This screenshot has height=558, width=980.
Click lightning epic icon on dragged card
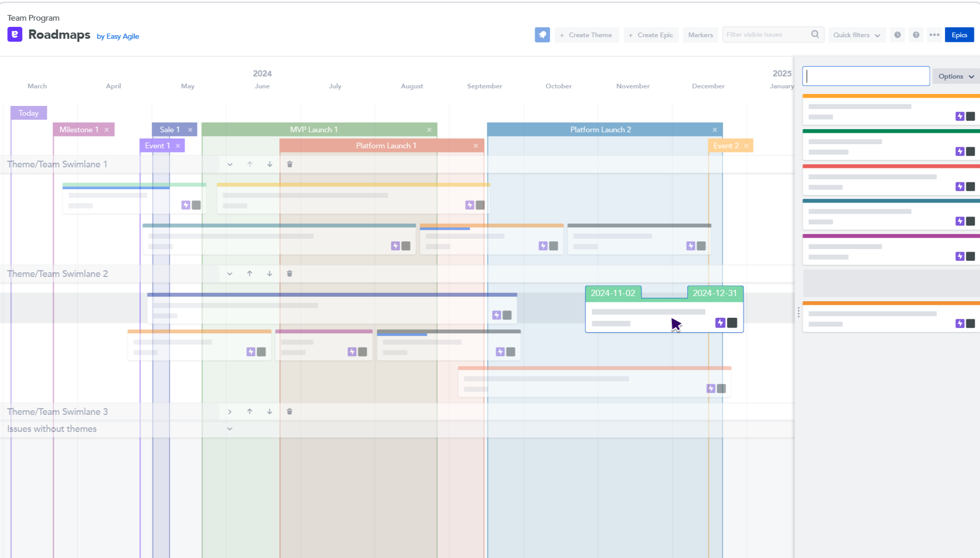720,323
